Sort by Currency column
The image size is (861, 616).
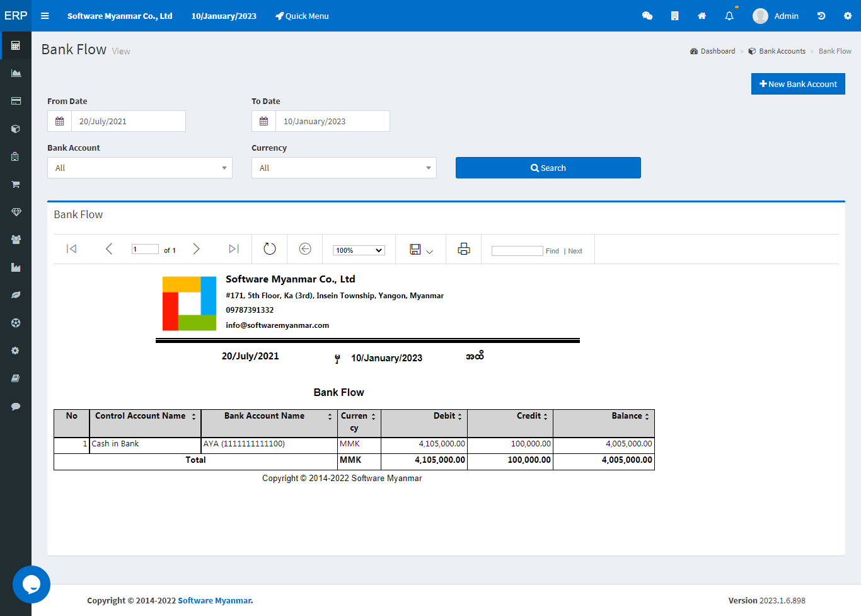(373, 417)
